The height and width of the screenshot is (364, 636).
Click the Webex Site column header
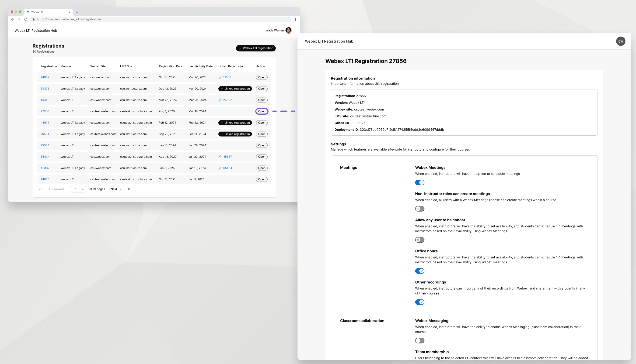click(x=98, y=66)
